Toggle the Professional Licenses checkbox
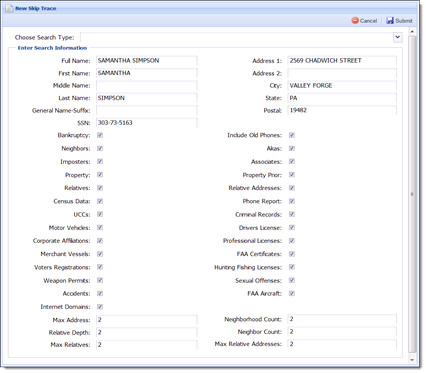Image resolution: width=426 pixels, height=373 pixels. (292, 241)
